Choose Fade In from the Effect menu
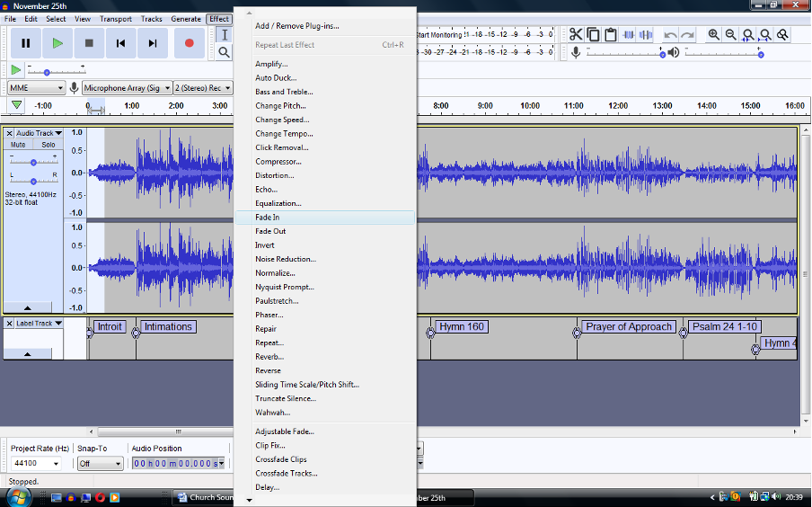The image size is (812, 507). pos(325,218)
